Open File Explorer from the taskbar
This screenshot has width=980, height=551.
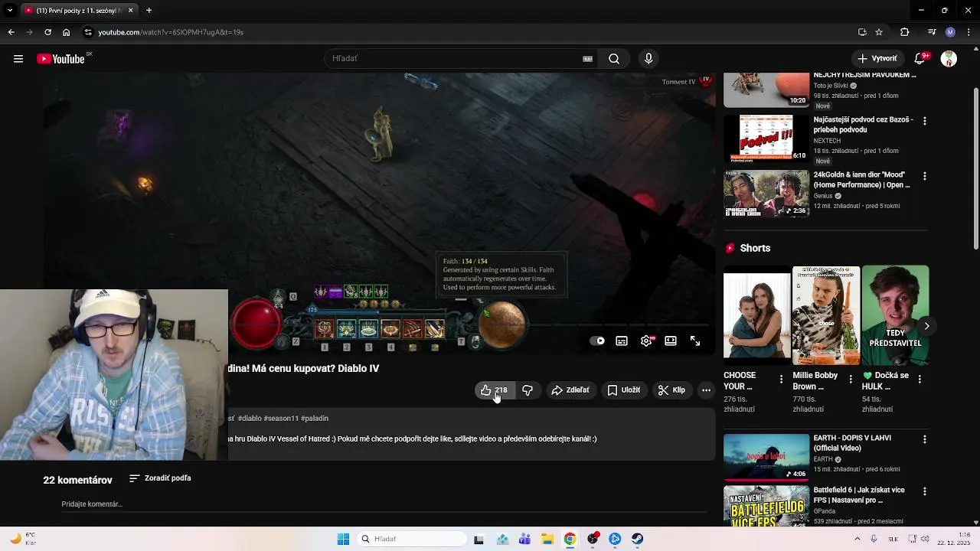point(547,539)
